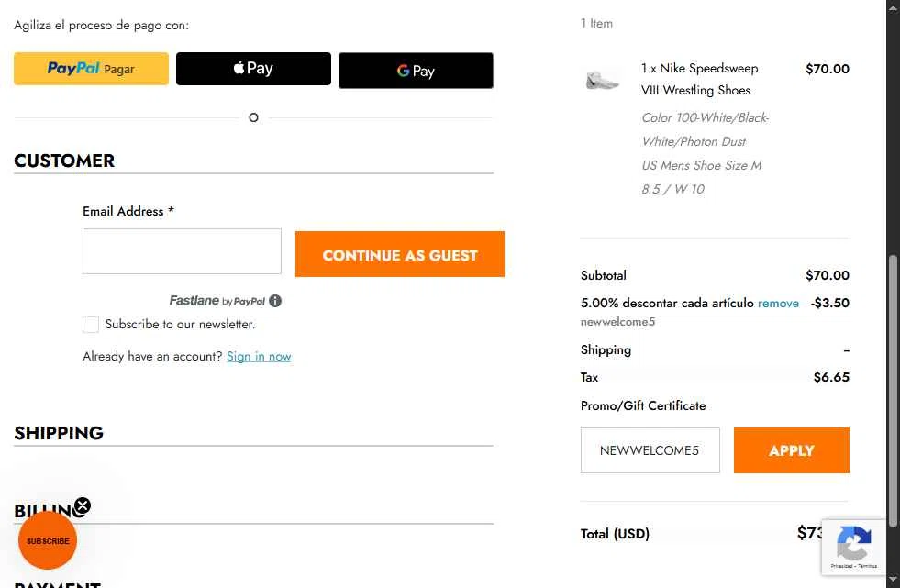The image size is (900, 588).
Task: Click the 'US Mens Shoe Size M' option line
Action: (x=702, y=165)
